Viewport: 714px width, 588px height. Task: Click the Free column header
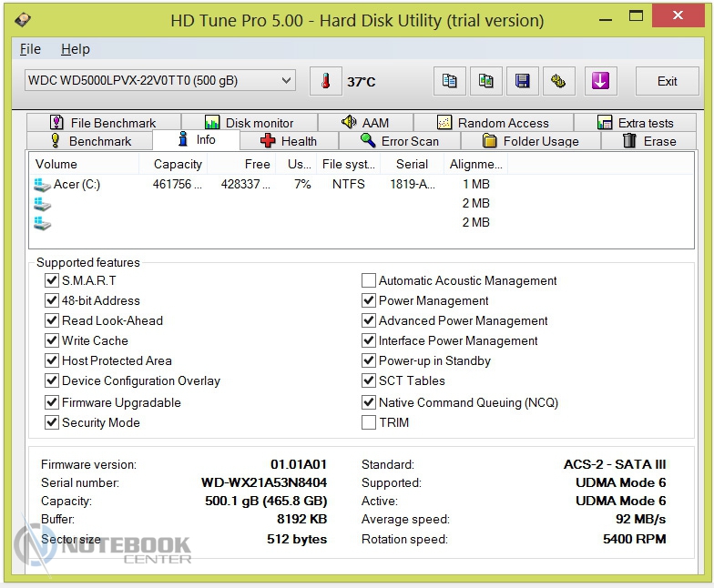tap(241, 164)
